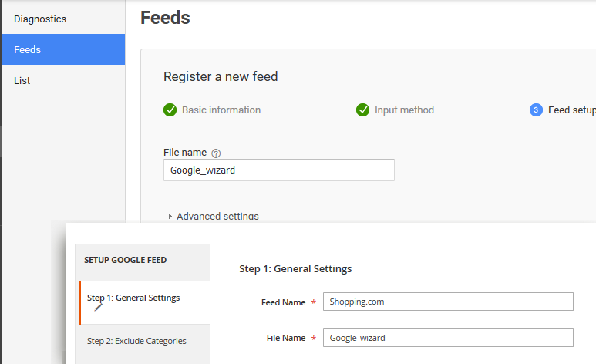This screenshot has width=596, height=364.
Task: Click the Step 1: General Settings section heading
Action: click(x=295, y=269)
